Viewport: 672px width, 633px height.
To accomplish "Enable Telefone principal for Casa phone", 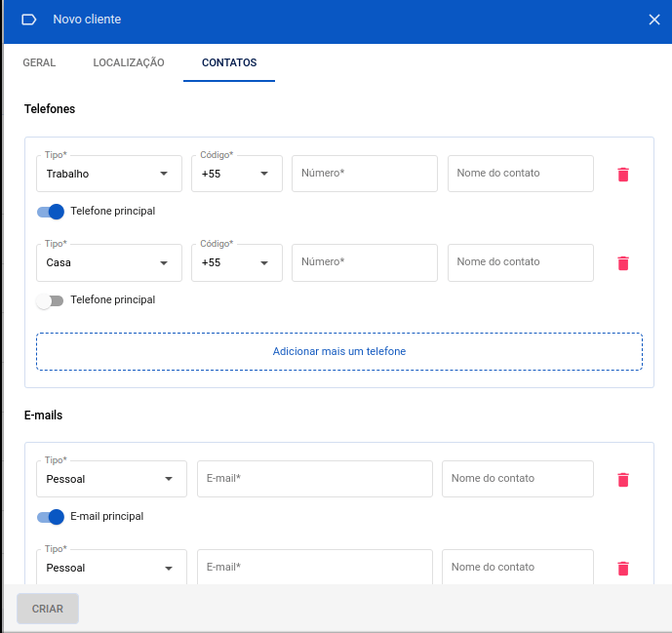I will coord(49,300).
